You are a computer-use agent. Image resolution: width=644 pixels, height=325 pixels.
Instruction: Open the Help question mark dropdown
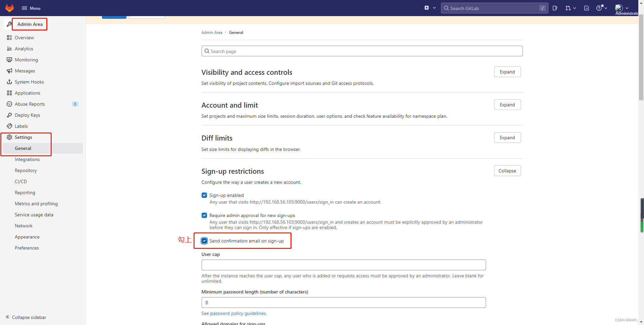click(x=602, y=8)
